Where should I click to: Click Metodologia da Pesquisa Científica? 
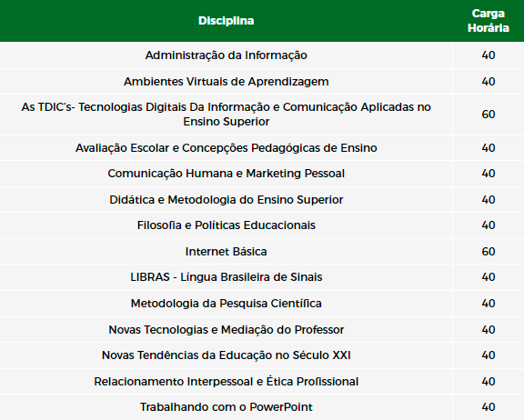(227, 304)
